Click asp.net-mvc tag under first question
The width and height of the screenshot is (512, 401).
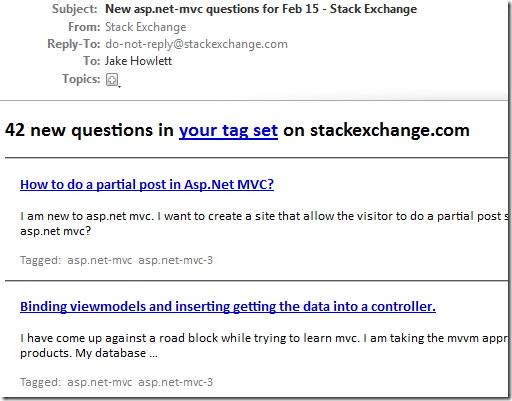[100, 260]
